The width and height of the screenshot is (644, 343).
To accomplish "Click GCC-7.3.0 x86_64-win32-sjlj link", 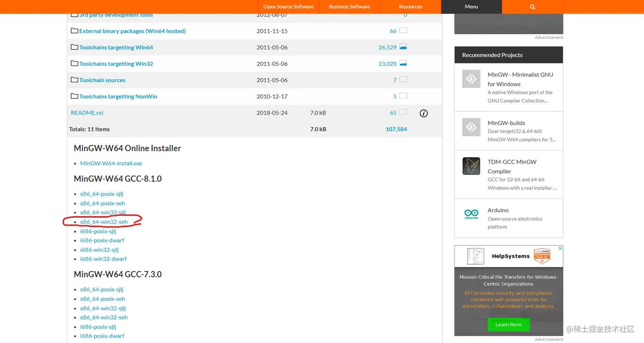I will tap(103, 308).
